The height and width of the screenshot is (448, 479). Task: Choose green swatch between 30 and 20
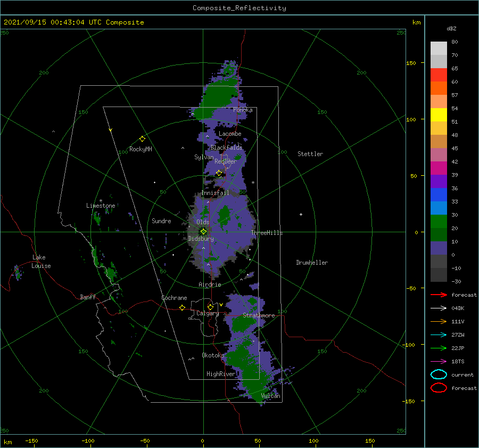[x=439, y=221]
